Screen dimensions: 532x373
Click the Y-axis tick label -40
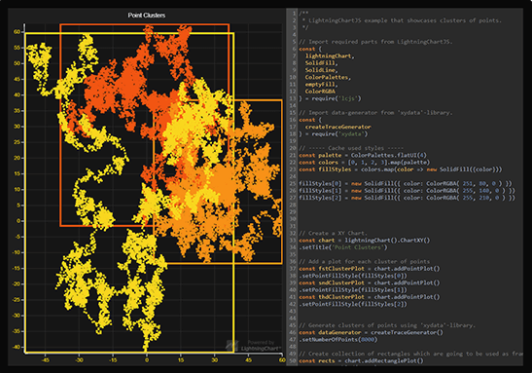point(16,347)
